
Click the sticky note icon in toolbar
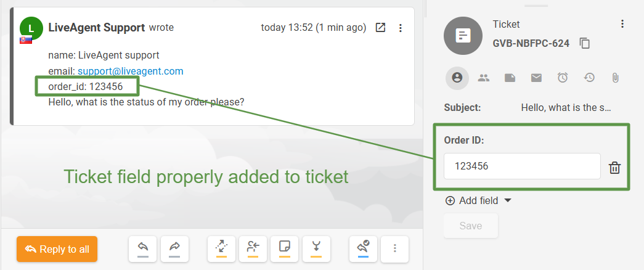(284, 248)
